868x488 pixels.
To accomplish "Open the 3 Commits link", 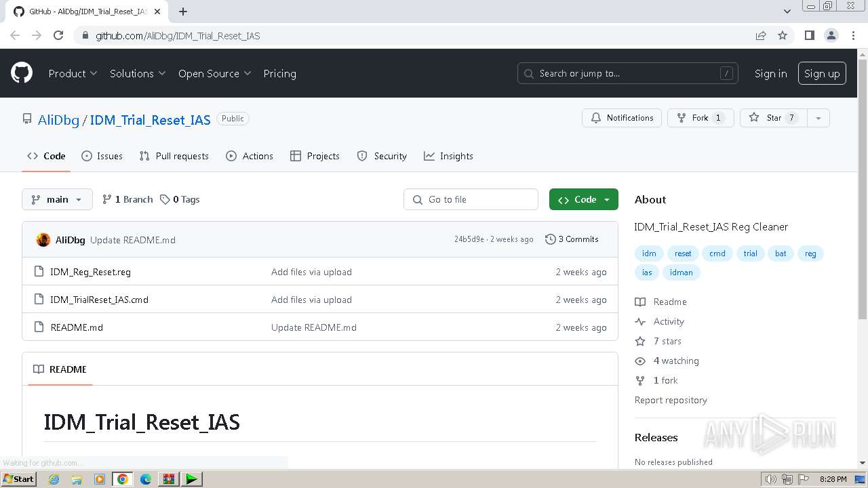I will pyautogui.click(x=572, y=239).
